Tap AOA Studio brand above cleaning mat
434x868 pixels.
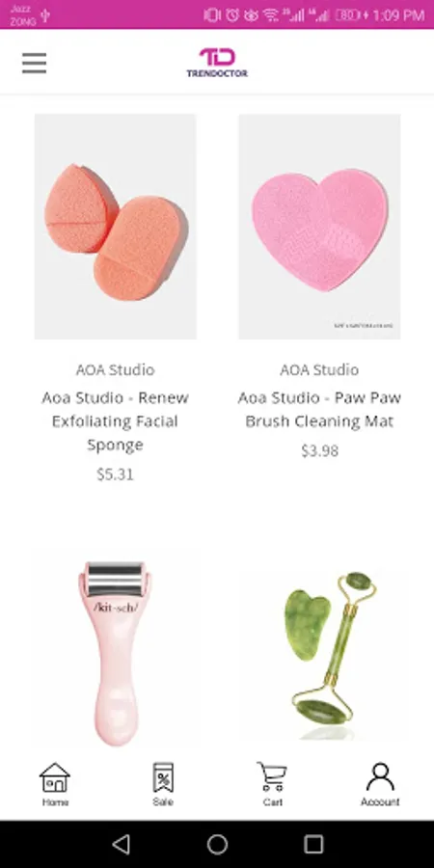tap(319, 369)
